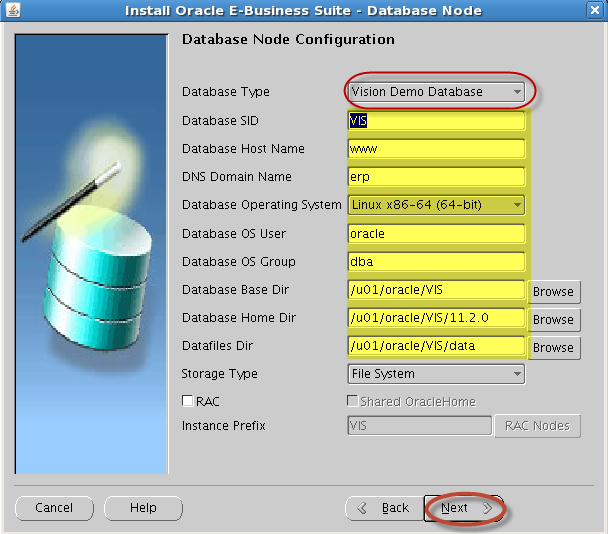Browse for the Database Home Dir
This screenshot has width=608, height=534.
pos(553,319)
